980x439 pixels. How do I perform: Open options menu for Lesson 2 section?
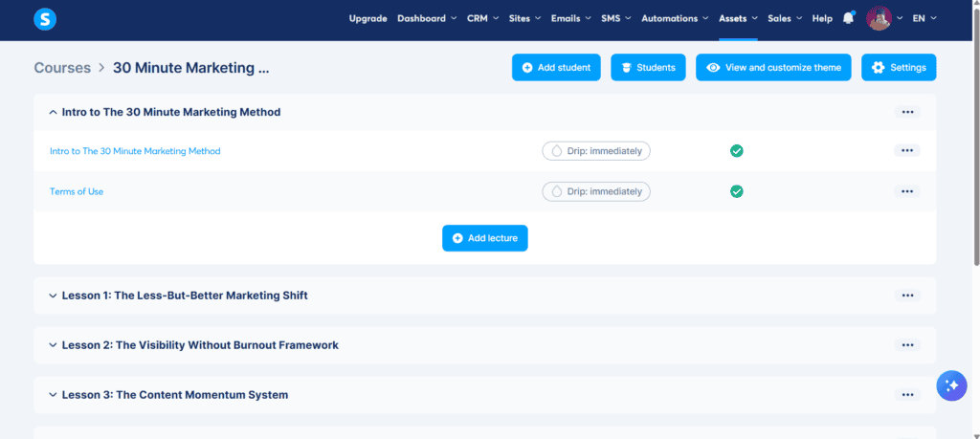click(x=907, y=344)
